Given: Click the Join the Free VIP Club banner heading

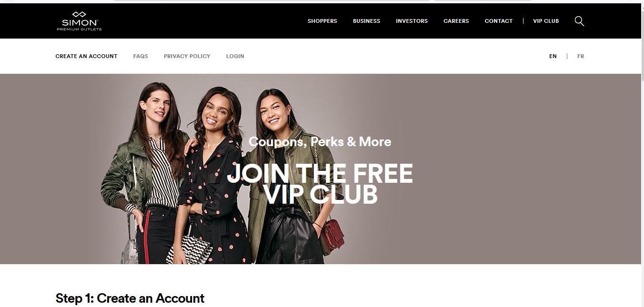Looking at the screenshot, I should (320, 184).
